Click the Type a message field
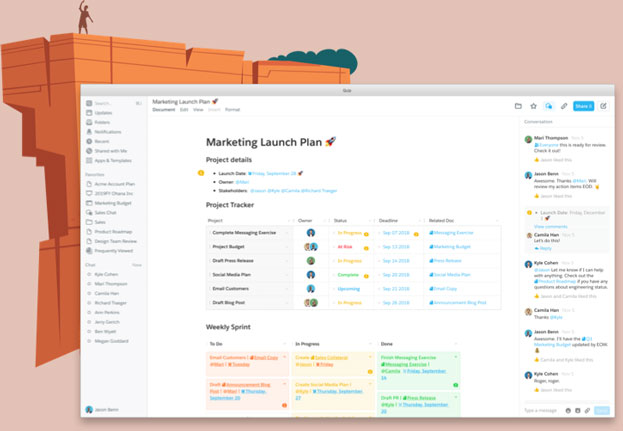 (541, 410)
